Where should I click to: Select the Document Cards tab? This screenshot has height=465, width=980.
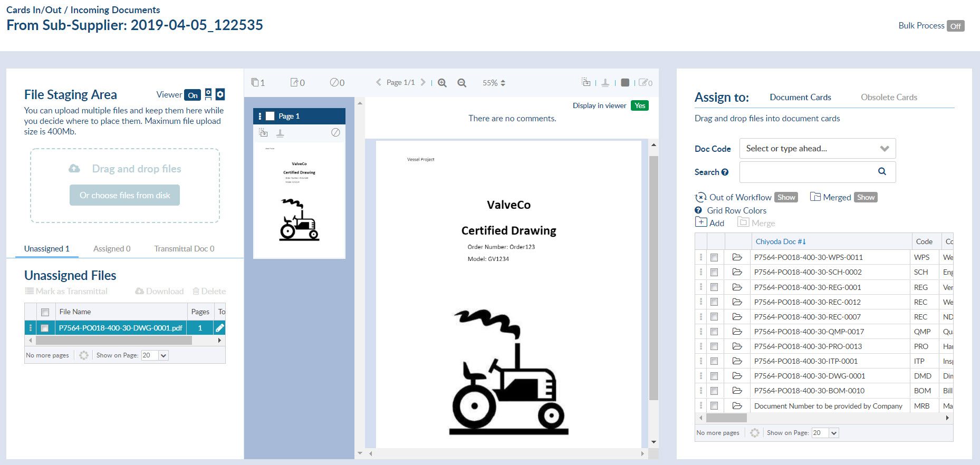pos(800,98)
